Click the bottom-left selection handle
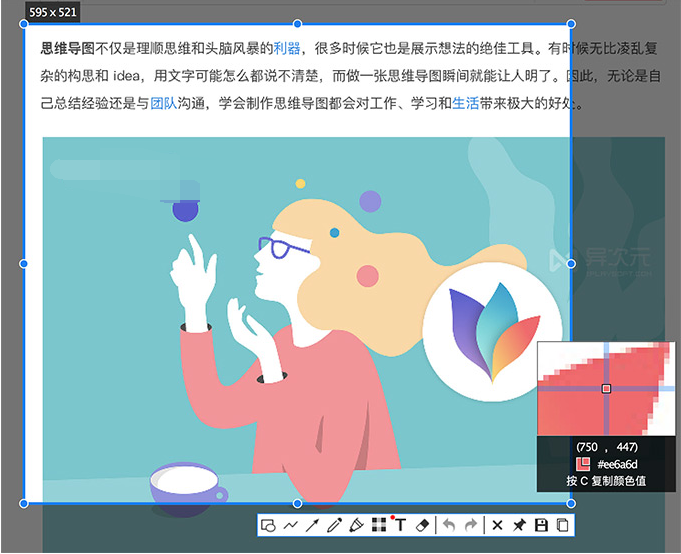This screenshot has width=681, height=554. [x=24, y=504]
